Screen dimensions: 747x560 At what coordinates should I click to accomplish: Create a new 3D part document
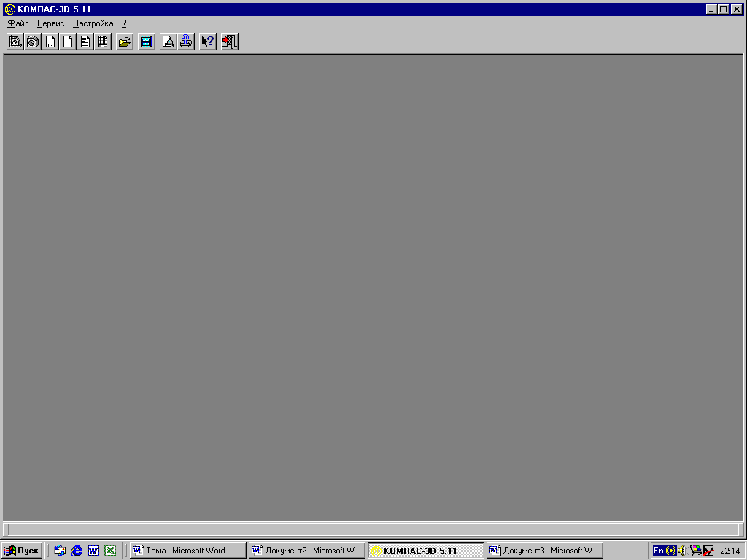tap(32, 42)
